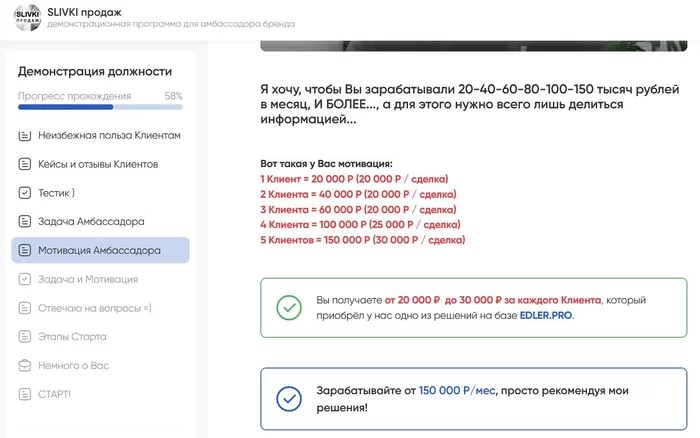Click the СТАРТ! lesson icon
This screenshot has height=438, width=700.
click(25, 394)
